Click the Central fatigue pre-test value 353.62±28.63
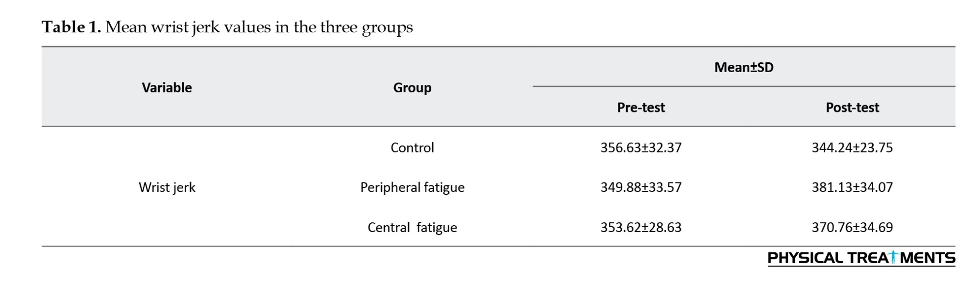 (x=640, y=227)
